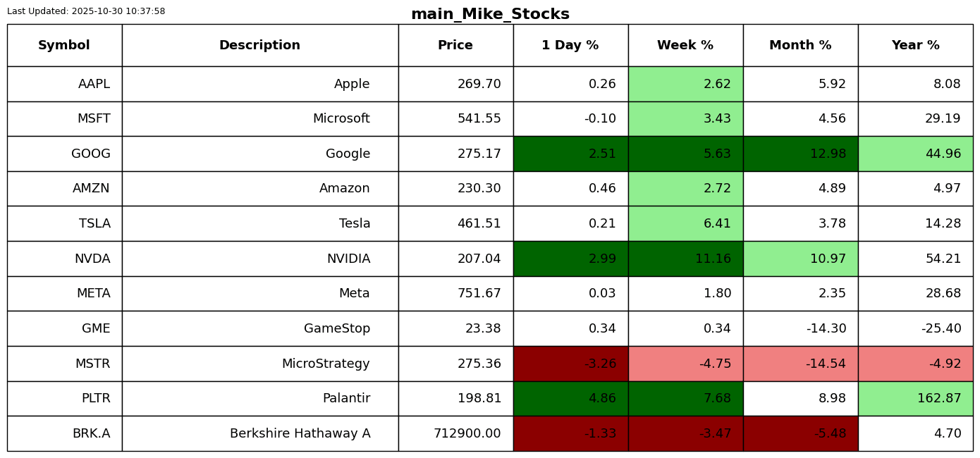
Task: Click the Year % column header
Action: tap(915, 45)
